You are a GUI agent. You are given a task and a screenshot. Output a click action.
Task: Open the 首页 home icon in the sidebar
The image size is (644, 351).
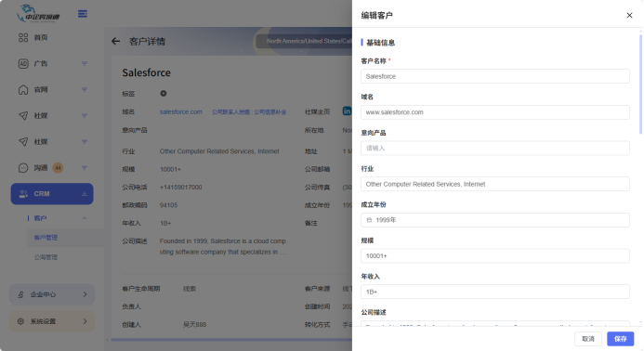point(23,37)
